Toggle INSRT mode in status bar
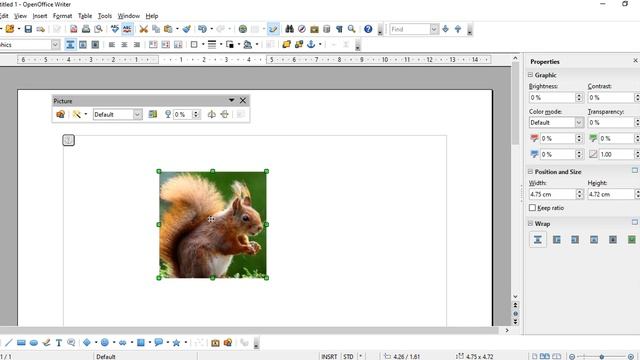 pos(329,356)
